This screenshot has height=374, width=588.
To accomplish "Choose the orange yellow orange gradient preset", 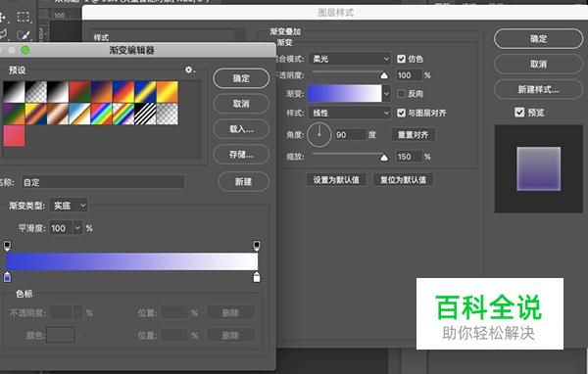I will coord(168,92).
